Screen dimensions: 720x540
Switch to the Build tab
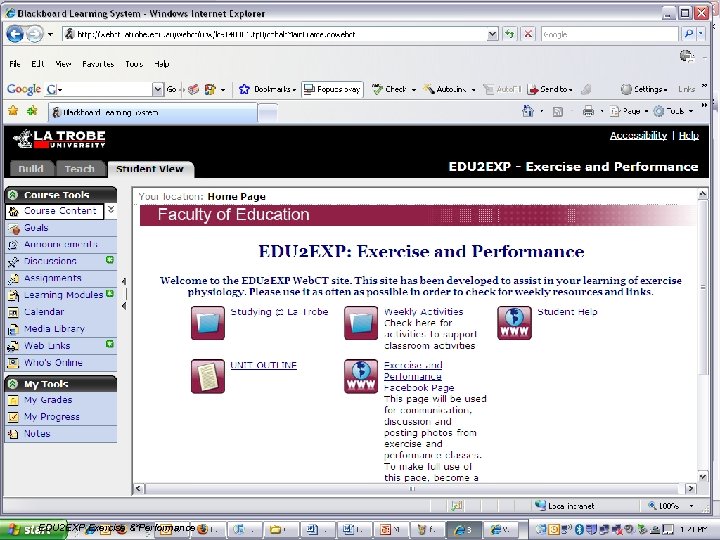tap(31, 169)
